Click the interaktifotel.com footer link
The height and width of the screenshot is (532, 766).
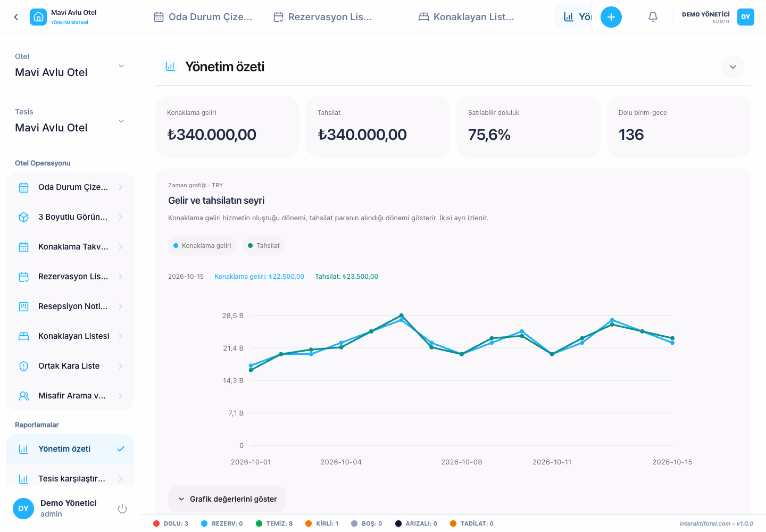[716, 523]
